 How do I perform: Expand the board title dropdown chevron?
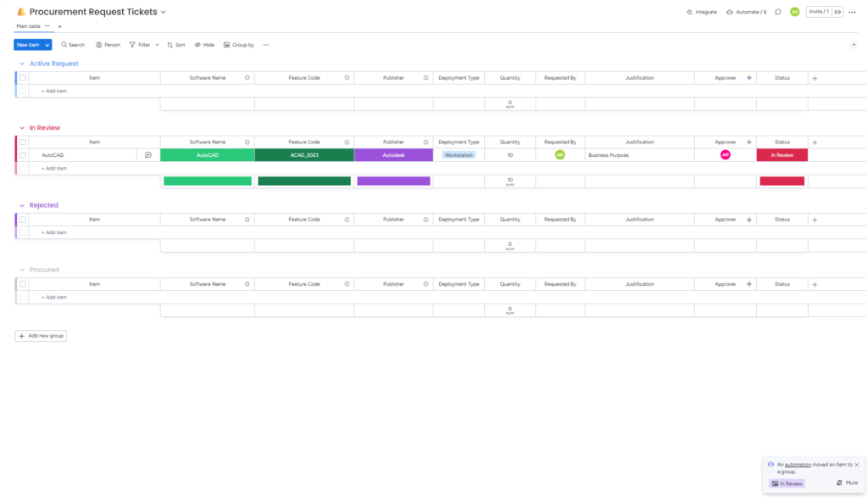point(164,12)
